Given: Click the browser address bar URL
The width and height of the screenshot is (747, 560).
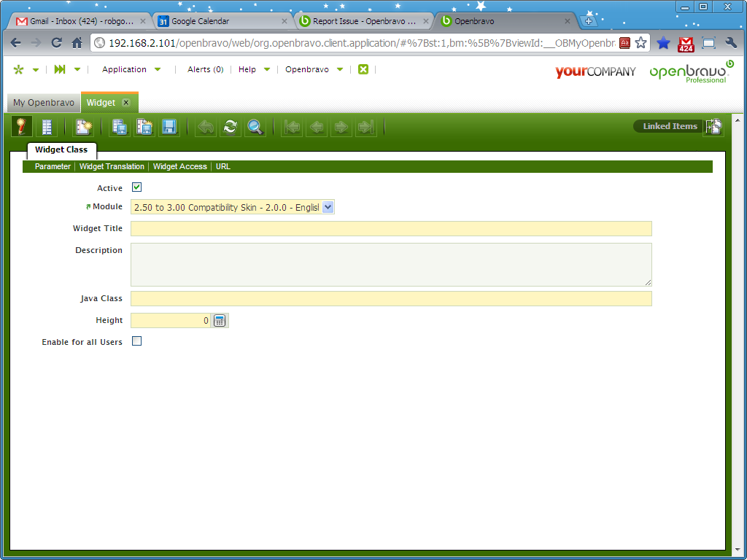Looking at the screenshot, I should coord(362,43).
